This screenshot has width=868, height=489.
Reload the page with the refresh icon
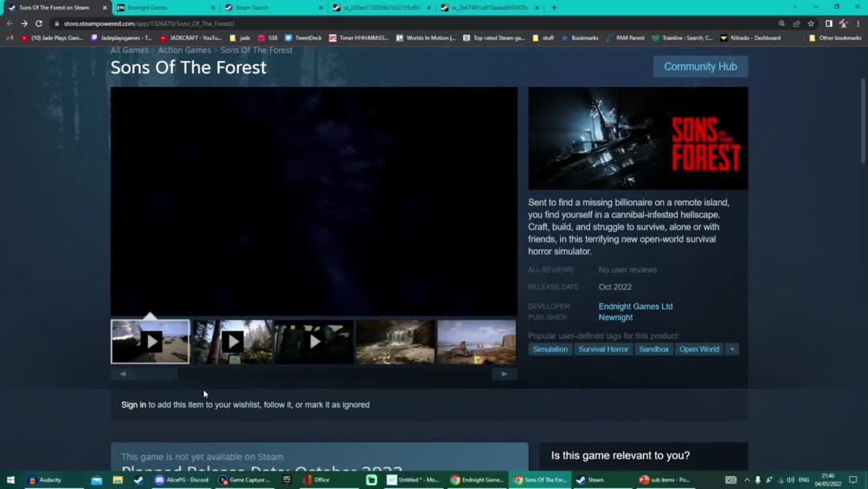[39, 23]
